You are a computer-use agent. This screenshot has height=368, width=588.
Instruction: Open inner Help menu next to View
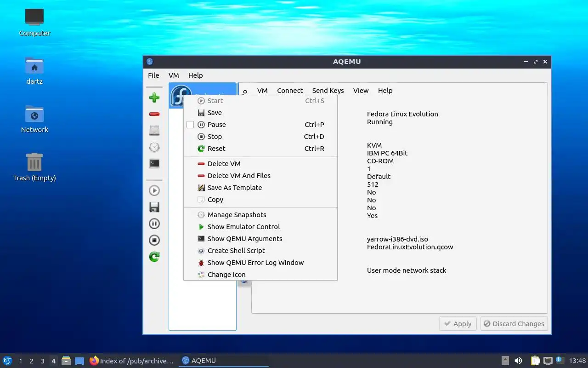(x=385, y=91)
